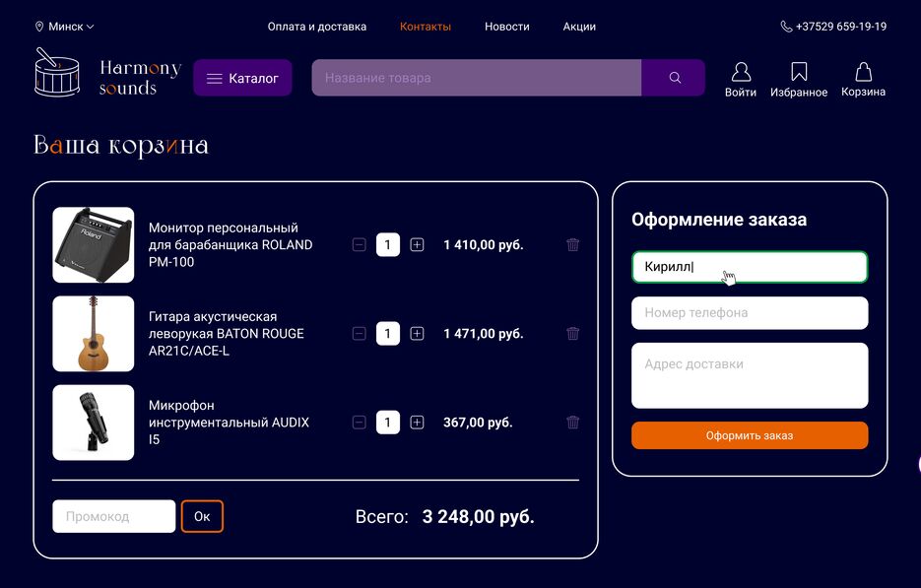
Task: Click price 1 471,00 руб.
Action: pyautogui.click(x=484, y=334)
